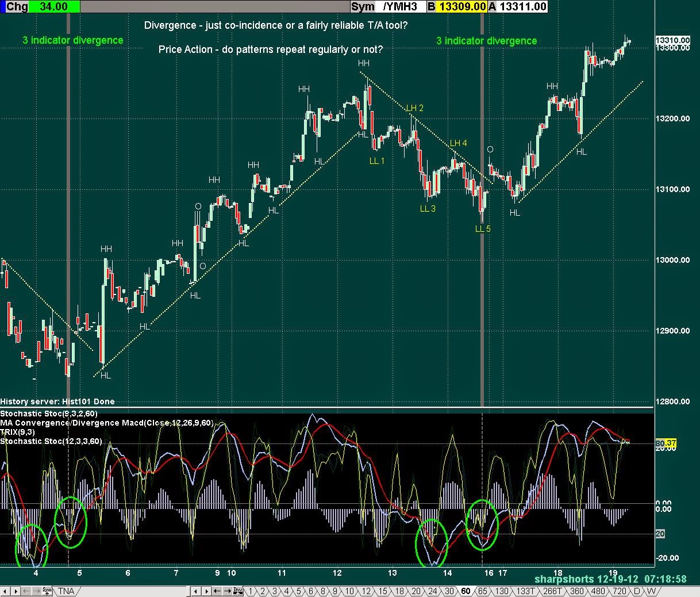Image resolution: width=700 pixels, height=597 pixels.
Task: Click the sharpshorts timestamp text
Action: (610, 579)
